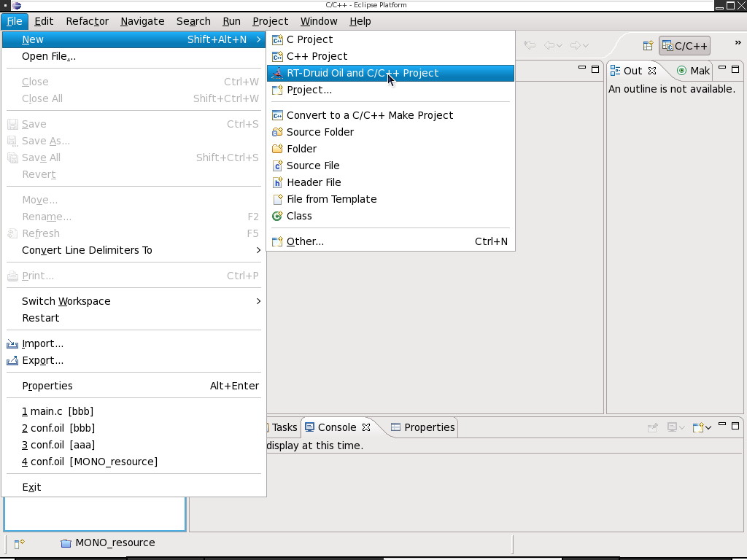This screenshot has height=560, width=747.
Task: Click the Source File icon
Action: point(277,166)
